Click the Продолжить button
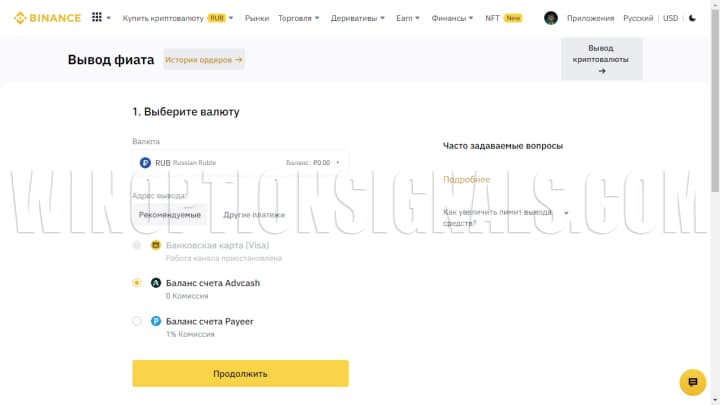Image resolution: width=720 pixels, height=405 pixels. (x=240, y=373)
